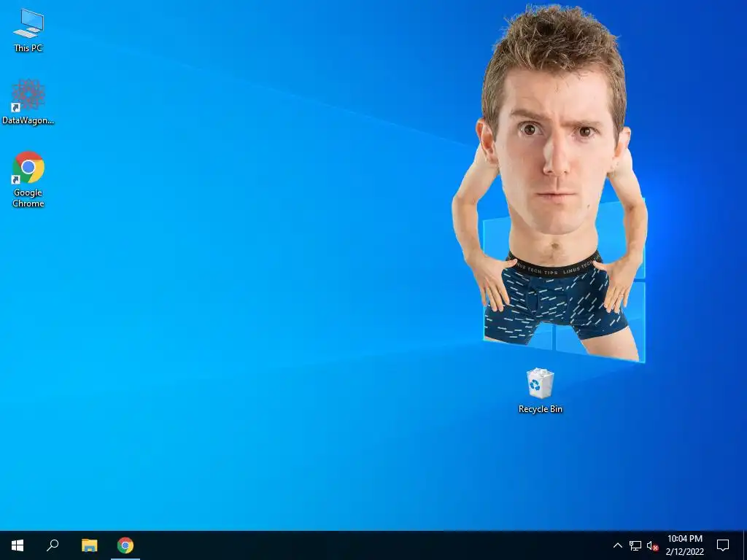Select the This PC desktop icon
Image resolution: width=747 pixels, height=560 pixels.
[28, 31]
